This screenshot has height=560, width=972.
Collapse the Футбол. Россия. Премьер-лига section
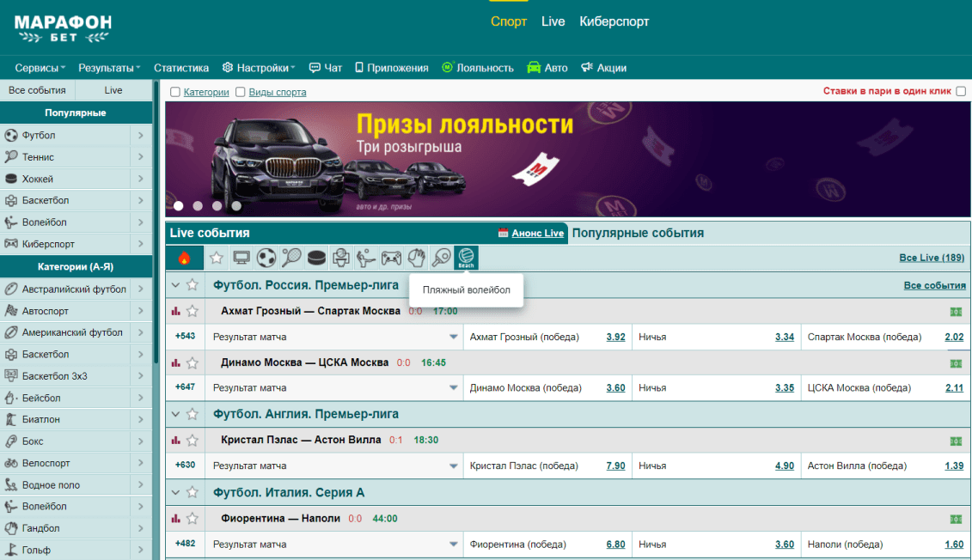click(x=175, y=285)
